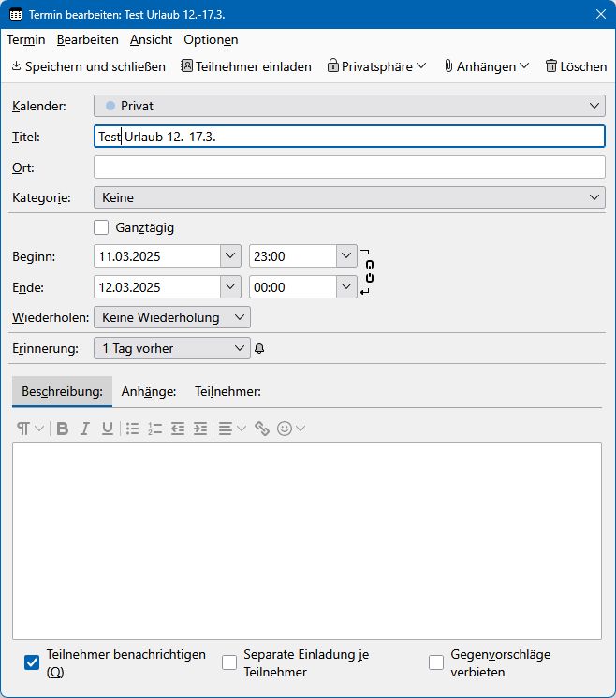This screenshot has width=616, height=698.
Task: Switch to the Teilnehmer tab
Action: pyautogui.click(x=227, y=392)
